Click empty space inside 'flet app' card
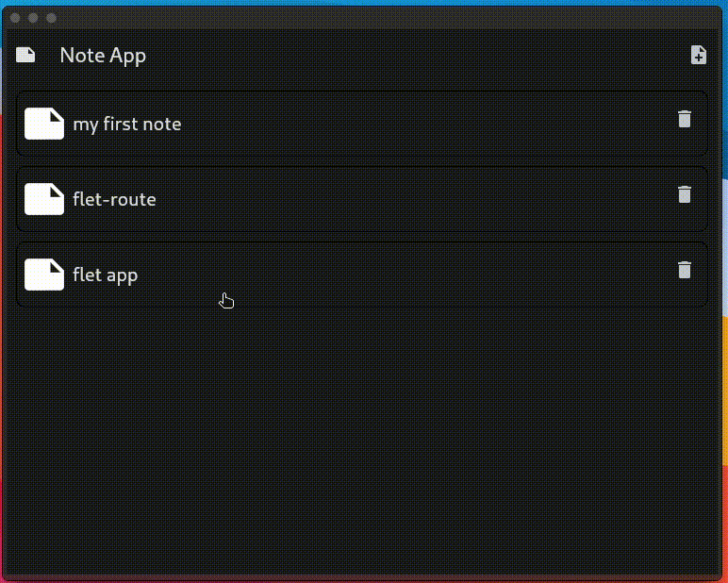The width and height of the screenshot is (728, 583). pos(418,275)
